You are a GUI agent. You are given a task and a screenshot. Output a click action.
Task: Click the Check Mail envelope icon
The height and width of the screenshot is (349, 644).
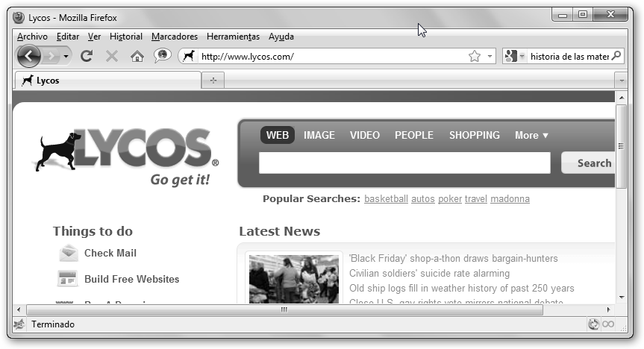tap(68, 253)
